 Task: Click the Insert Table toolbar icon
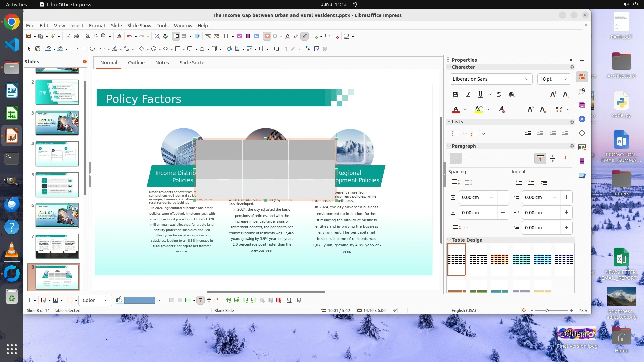(227, 36)
